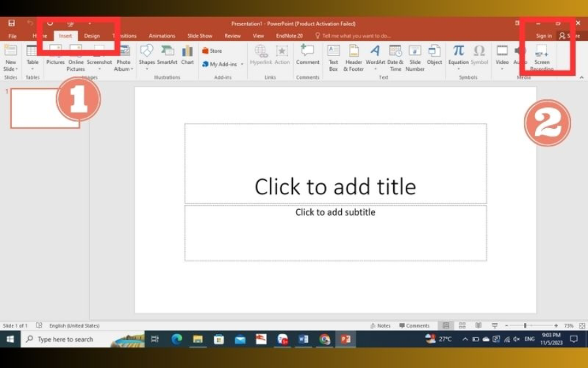Click the subtitle placeholder on the slide

point(336,233)
